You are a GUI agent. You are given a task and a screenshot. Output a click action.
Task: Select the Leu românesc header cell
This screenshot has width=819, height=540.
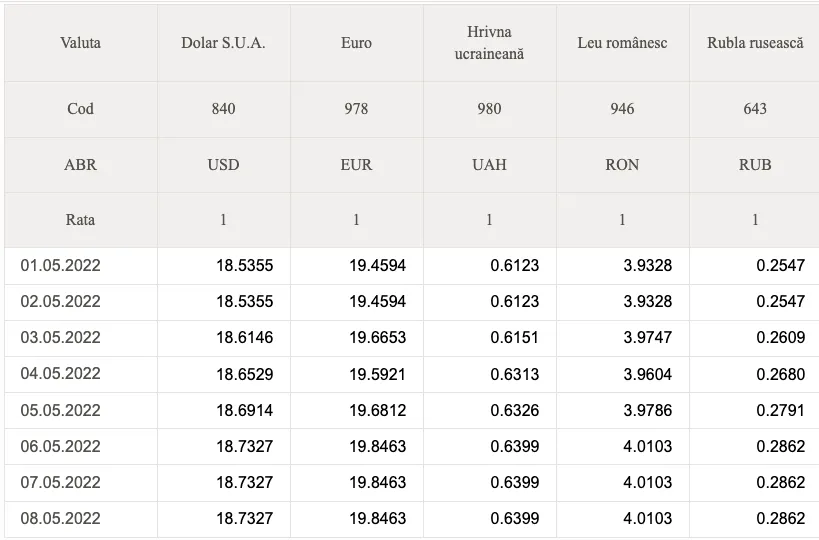pos(622,43)
